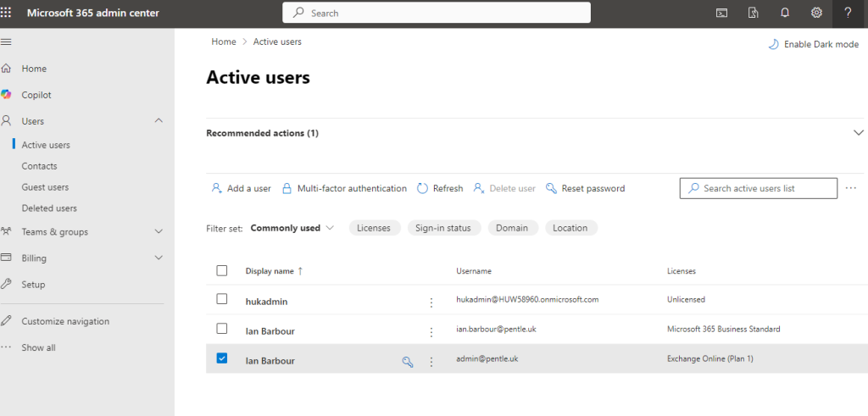Sort by Display name column header

click(x=274, y=271)
